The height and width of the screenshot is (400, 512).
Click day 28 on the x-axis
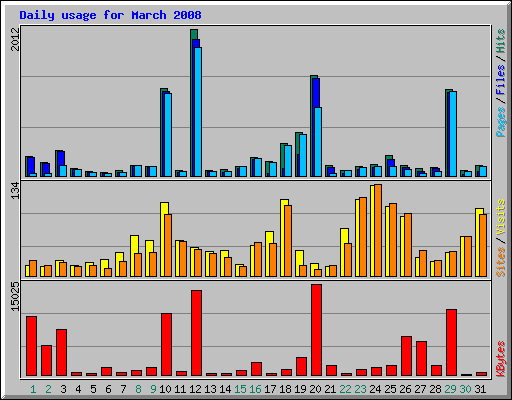coord(435,389)
